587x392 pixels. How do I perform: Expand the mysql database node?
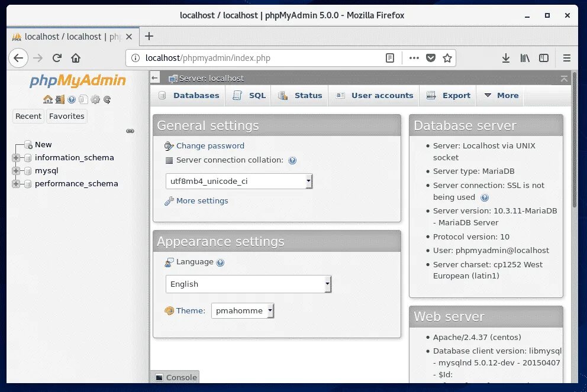tap(17, 171)
